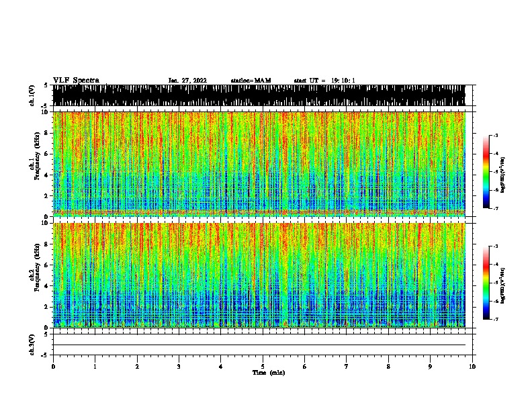Image resolution: width=532 pixels, height=411 pixels.
Task: Select the "start UT = 19:10: 1" text
Action: pos(324,81)
